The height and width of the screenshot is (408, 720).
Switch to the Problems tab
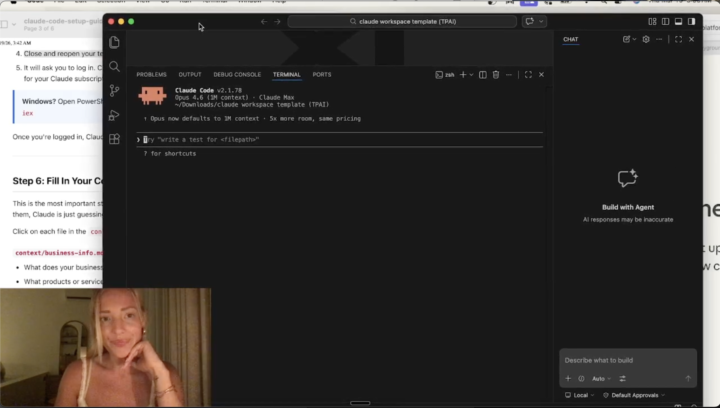(x=151, y=75)
